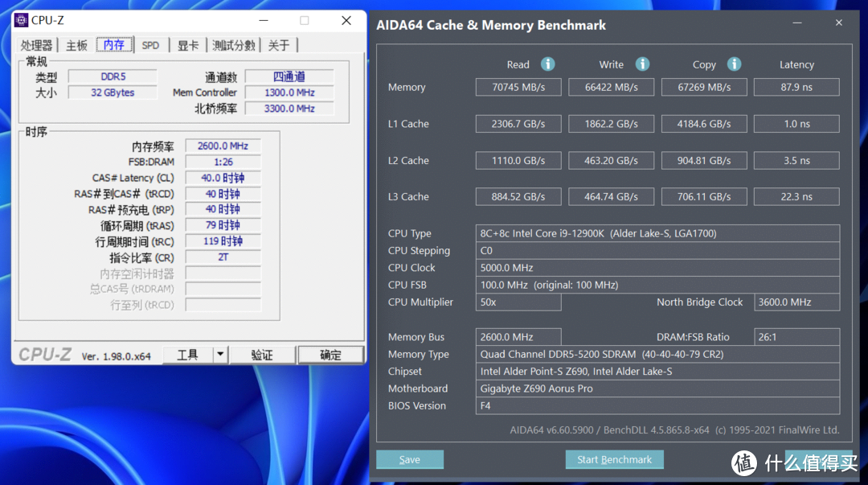Screen dimensions: 868x485
Task: Click the L3 Cache Write 464.74 GB/s value
Action: (x=611, y=196)
